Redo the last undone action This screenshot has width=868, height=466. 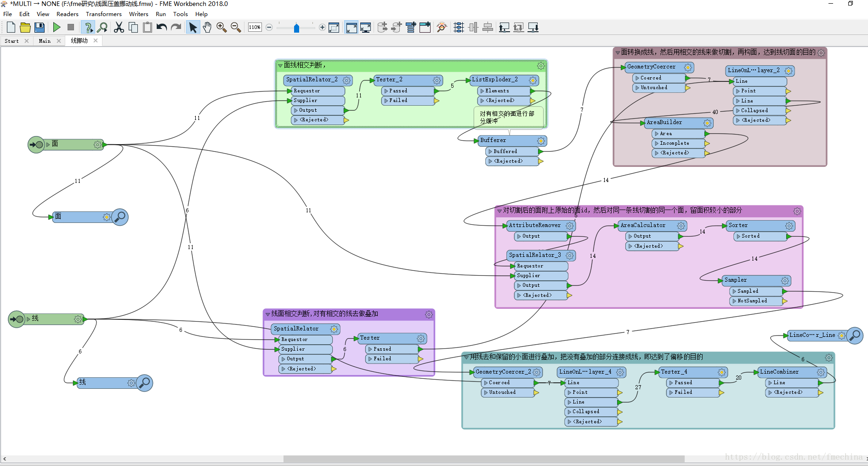176,28
